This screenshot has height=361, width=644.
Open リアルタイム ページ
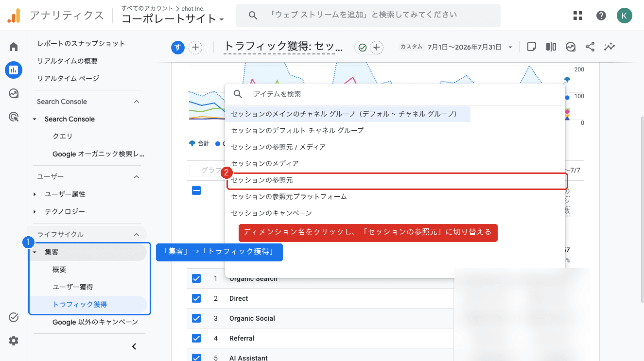pyautogui.click(x=68, y=78)
